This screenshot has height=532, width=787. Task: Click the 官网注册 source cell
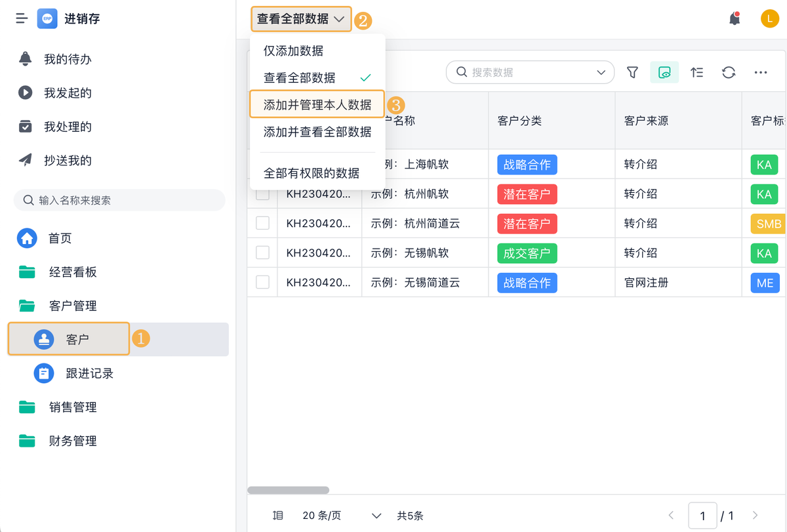pyautogui.click(x=678, y=282)
